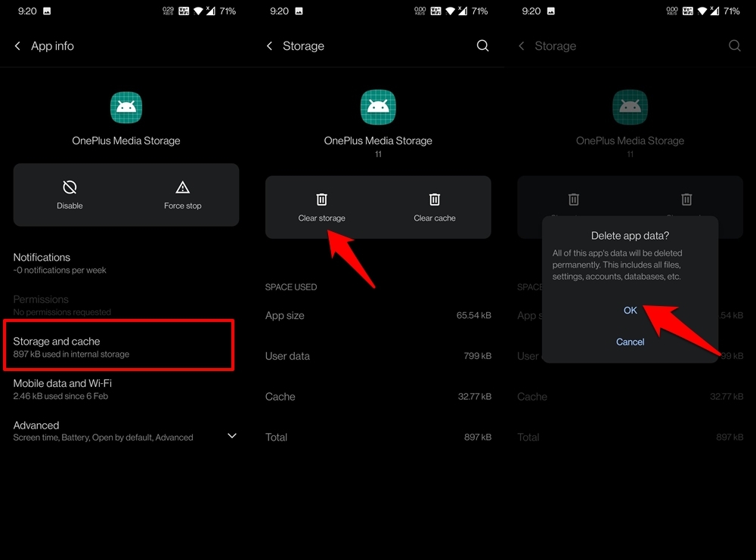Go back from middle Storage screen
The height and width of the screenshot is (560, 756).
tap(270, 46)
